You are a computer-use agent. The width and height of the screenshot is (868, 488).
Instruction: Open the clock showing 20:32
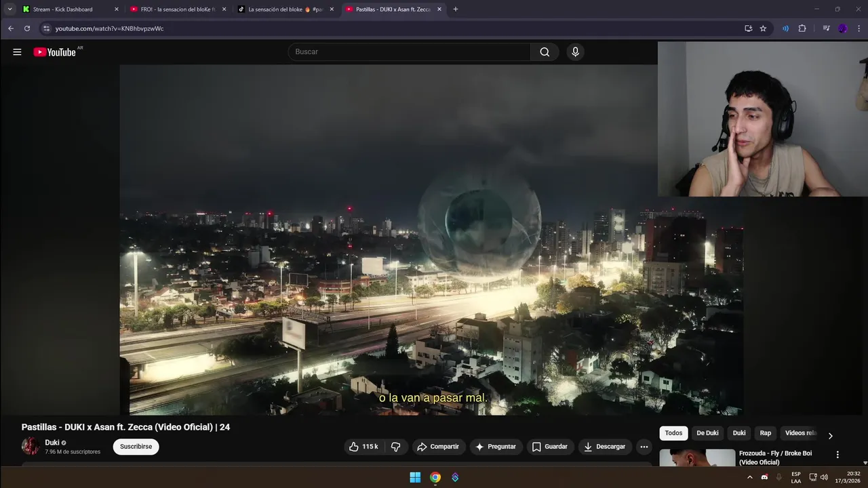848,477
